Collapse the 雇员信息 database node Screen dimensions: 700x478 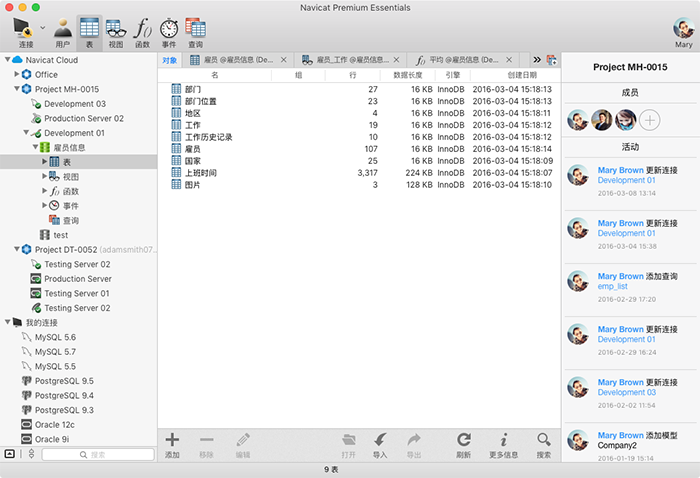tap(35, 147)
